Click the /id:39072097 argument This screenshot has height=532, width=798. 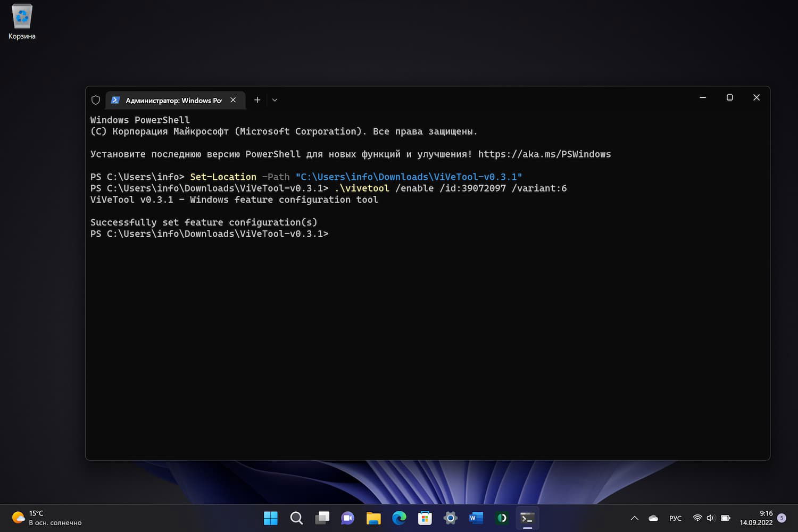(472, 188)
